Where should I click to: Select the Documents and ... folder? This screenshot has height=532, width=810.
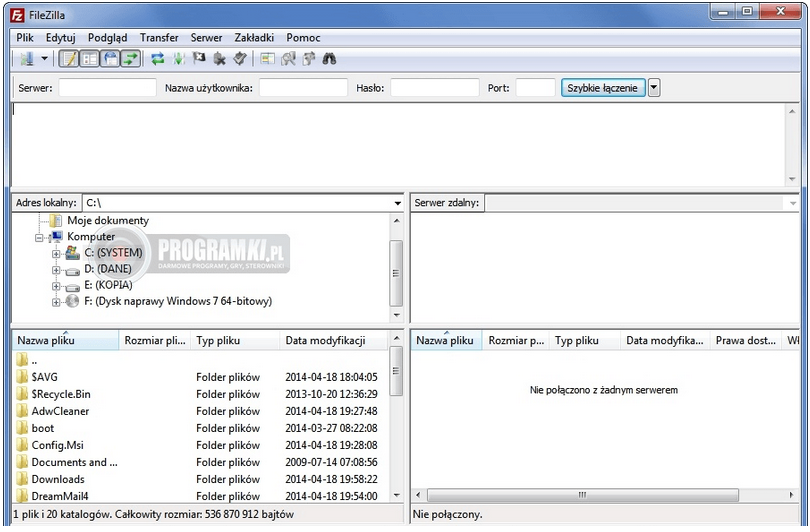pyautogui.click(x=200, y=462)
